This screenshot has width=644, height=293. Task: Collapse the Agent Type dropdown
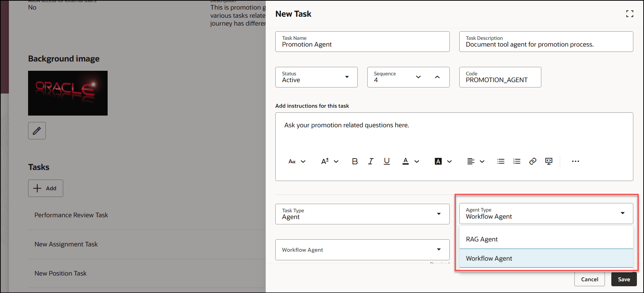point(623,213)
